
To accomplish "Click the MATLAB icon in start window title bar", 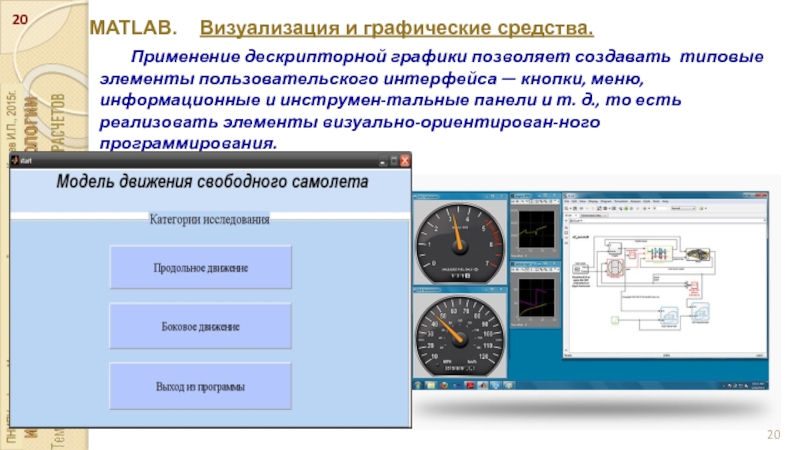I will pos(15,159).
